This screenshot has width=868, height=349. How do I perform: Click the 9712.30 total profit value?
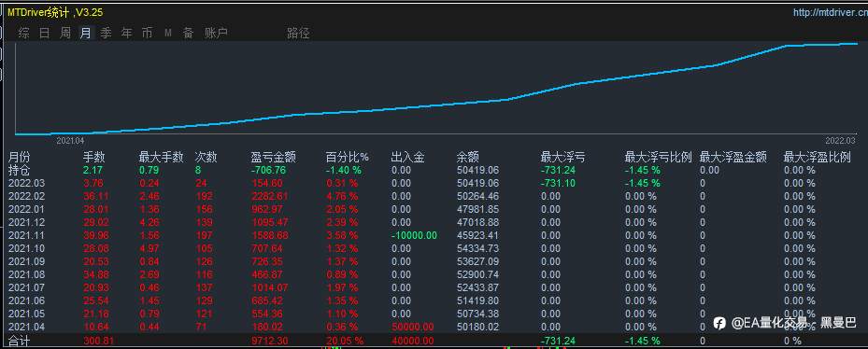270,341
